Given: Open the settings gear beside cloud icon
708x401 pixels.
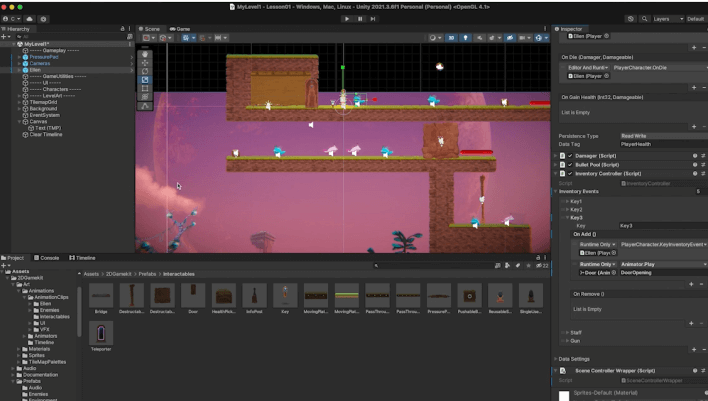Looking at the screenshot, I should [x=43, y=19].
